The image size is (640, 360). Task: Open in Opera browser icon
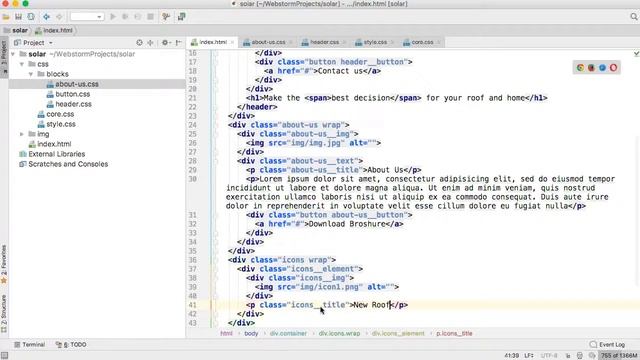tap(613, 68)
